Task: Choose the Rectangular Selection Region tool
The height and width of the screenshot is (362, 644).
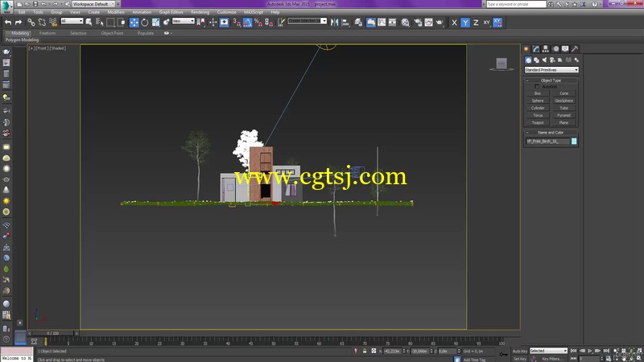Action: coord(110,23)
